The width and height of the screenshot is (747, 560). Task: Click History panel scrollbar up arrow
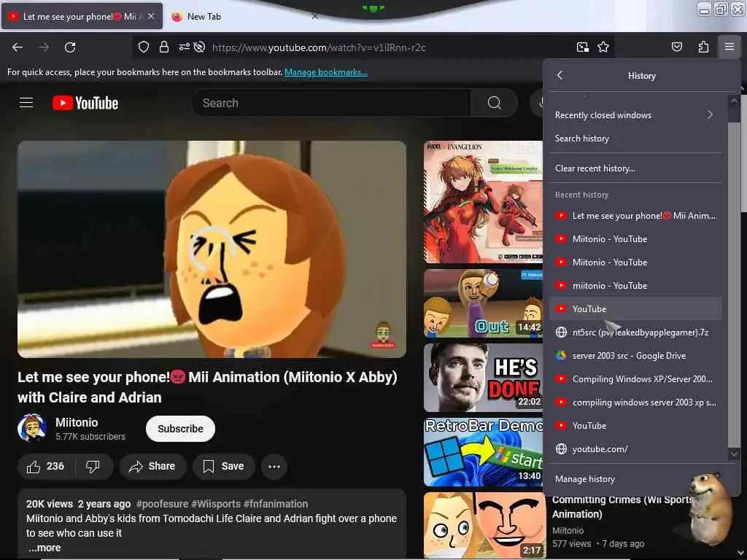(734, 101)
